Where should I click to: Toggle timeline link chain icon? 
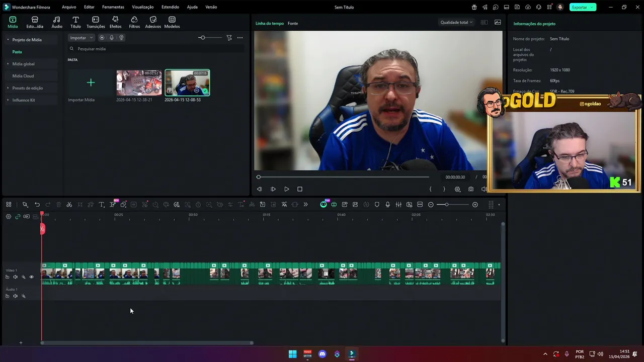[18, 217]
